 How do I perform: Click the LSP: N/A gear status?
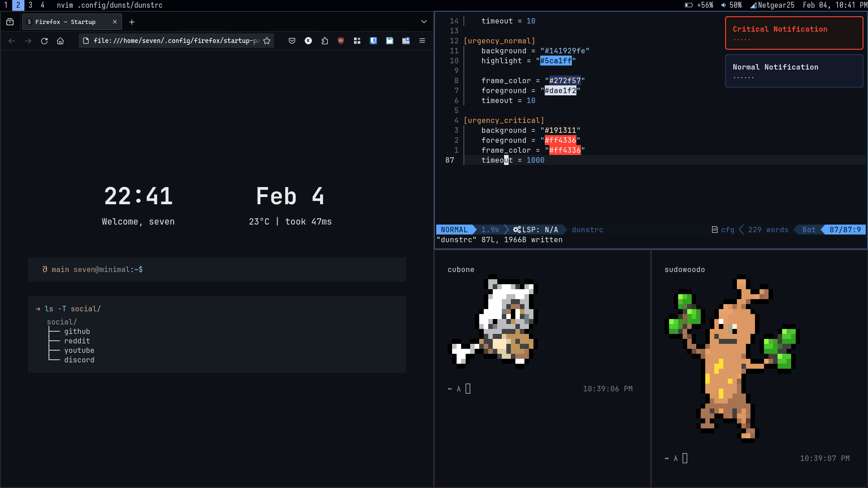pyautogui.click(x=536, y=230)
